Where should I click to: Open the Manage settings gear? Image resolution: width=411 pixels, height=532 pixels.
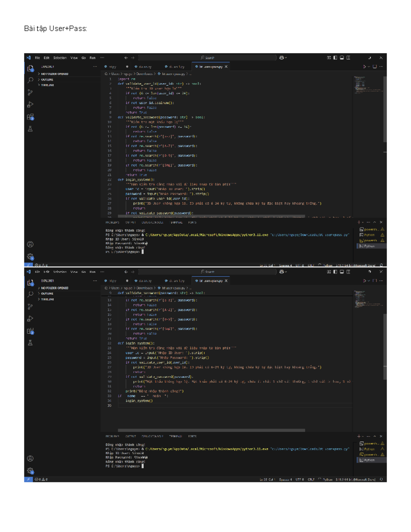point(30,256)
